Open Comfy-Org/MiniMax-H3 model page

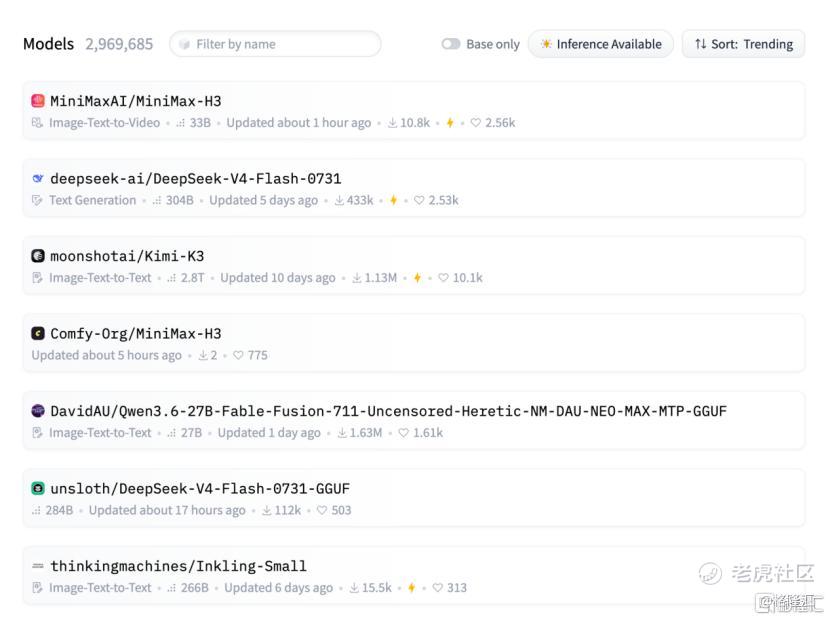(136, 334)
